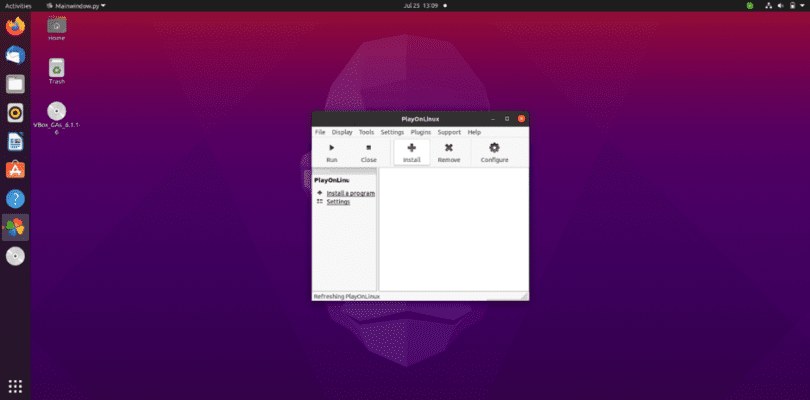Viewport: 810px width, 400px height.
Task: Open the Mainwindow.py app menu dropdown
Action: pos(76,6)
